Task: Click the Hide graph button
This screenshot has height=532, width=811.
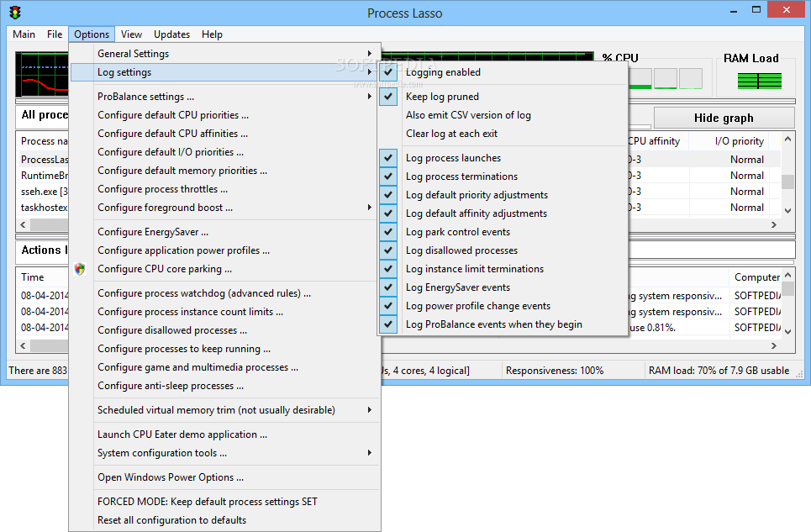Action: click(724, 118)
